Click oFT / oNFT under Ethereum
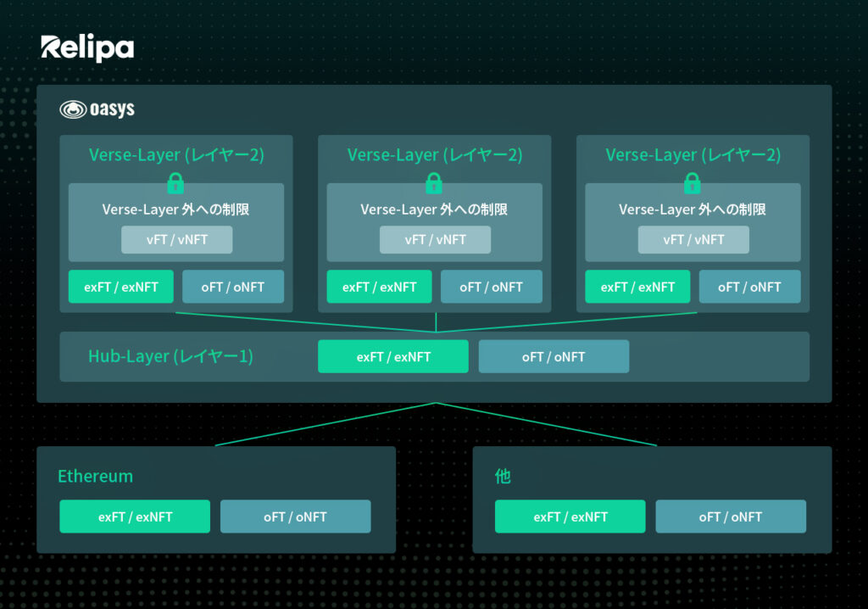 296,517
